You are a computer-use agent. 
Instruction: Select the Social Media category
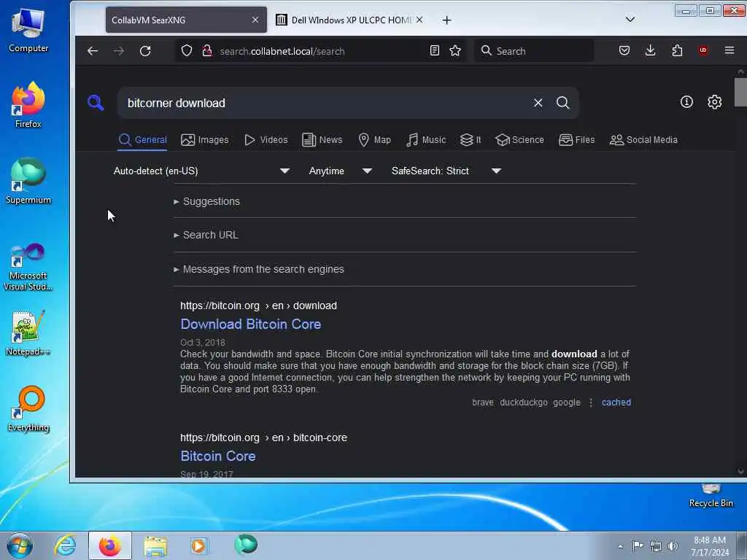[643, 140]
